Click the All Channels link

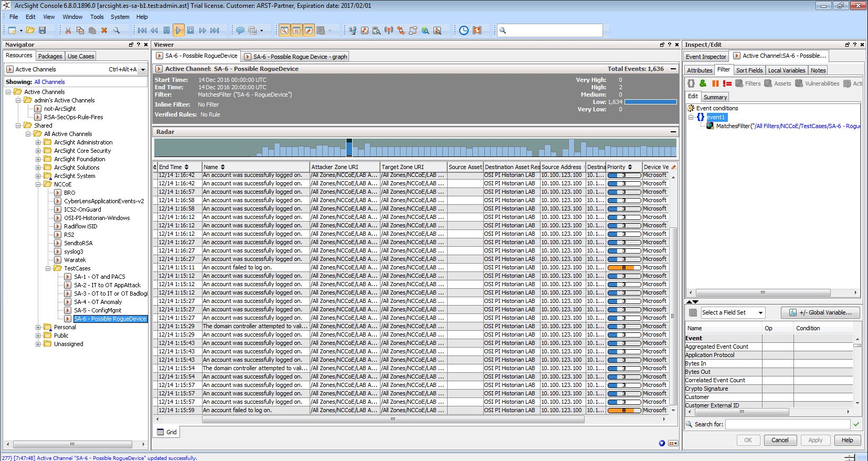point(50,82)
